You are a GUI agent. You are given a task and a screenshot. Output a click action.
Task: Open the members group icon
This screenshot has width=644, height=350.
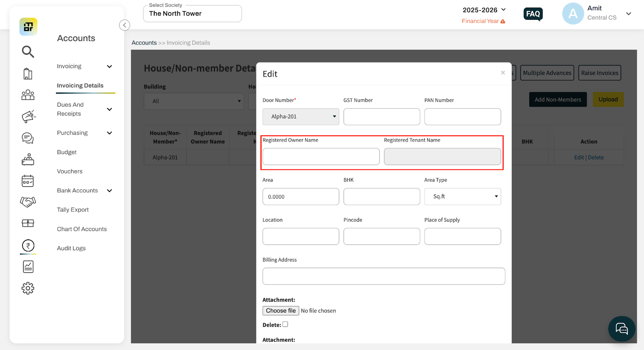[x=28, y=95]
